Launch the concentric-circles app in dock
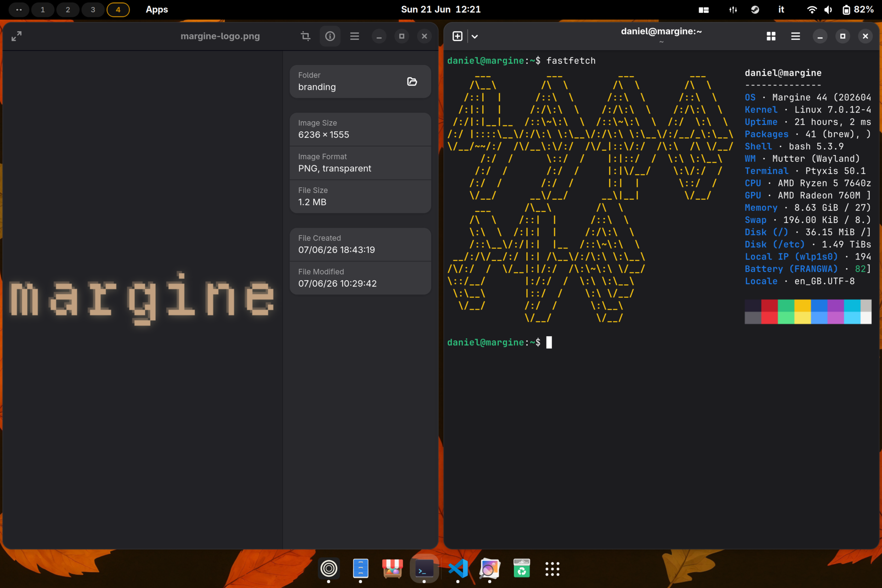Screen dimensions: 882x588 click(329, 569)
